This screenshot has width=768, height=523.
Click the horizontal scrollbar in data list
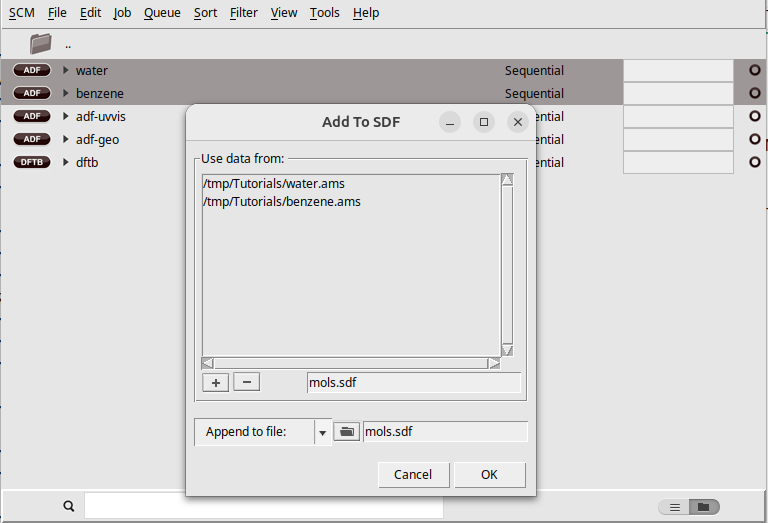tap(350, 364)
